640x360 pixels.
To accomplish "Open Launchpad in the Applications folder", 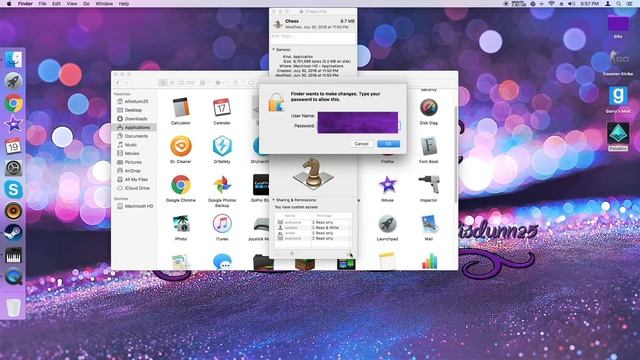I will [387, 224].
